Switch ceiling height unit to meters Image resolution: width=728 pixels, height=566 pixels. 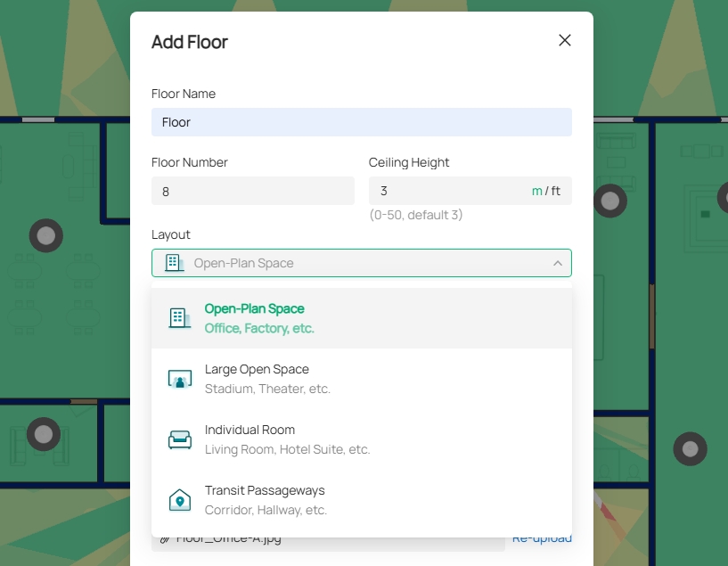[x=536, y=191]
